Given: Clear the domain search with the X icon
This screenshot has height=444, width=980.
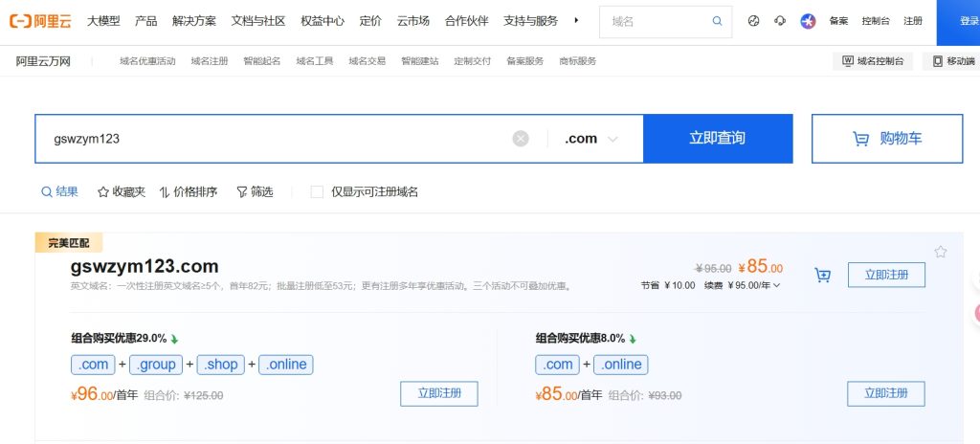Looking at the screenshot, I should [x=521, y=139].
